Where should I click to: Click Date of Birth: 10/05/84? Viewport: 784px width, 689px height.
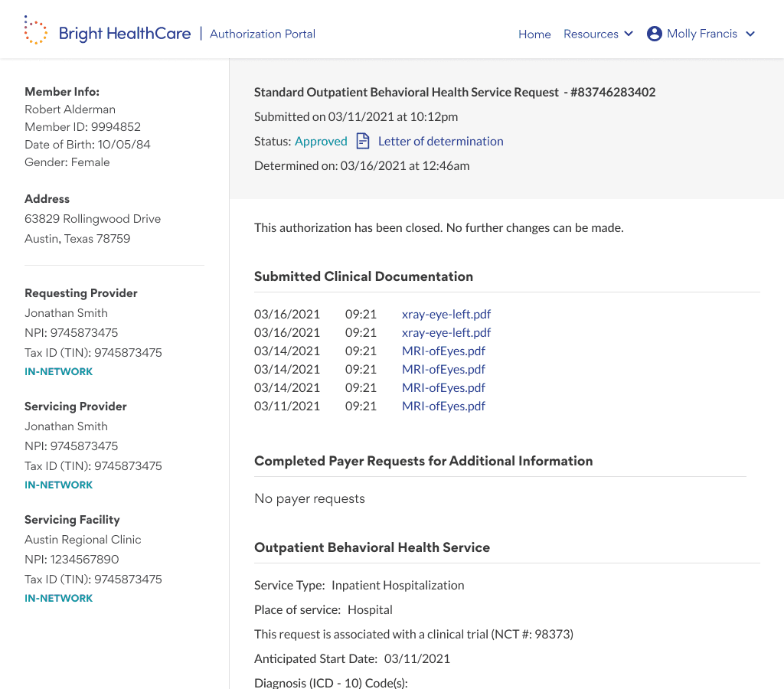(x=87, y=144)
